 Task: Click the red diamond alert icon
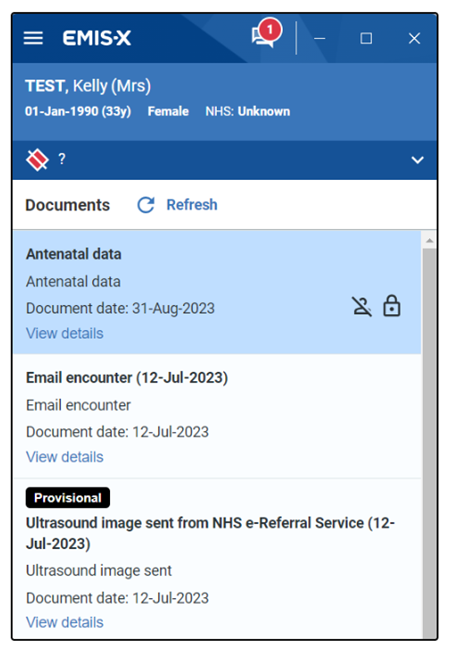click(37, 159)
